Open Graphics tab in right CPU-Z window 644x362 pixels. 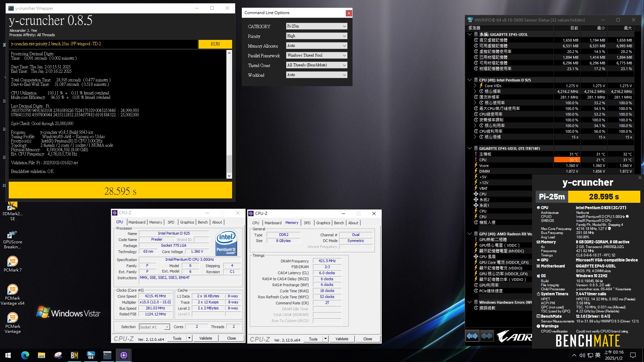pos(323,223)
